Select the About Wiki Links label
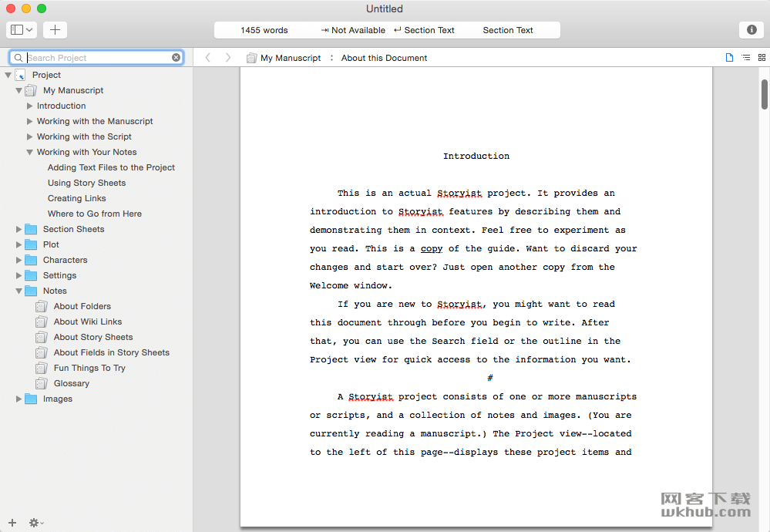 [88, 322]
